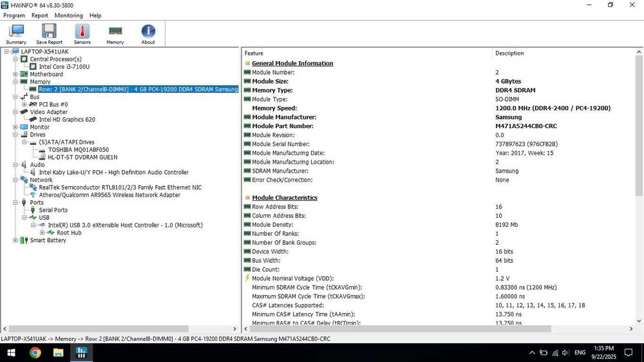The width and height of the screenshot is (644, 362).
Task: Open the volume speaker tray icon
Action: pos(565,352)
